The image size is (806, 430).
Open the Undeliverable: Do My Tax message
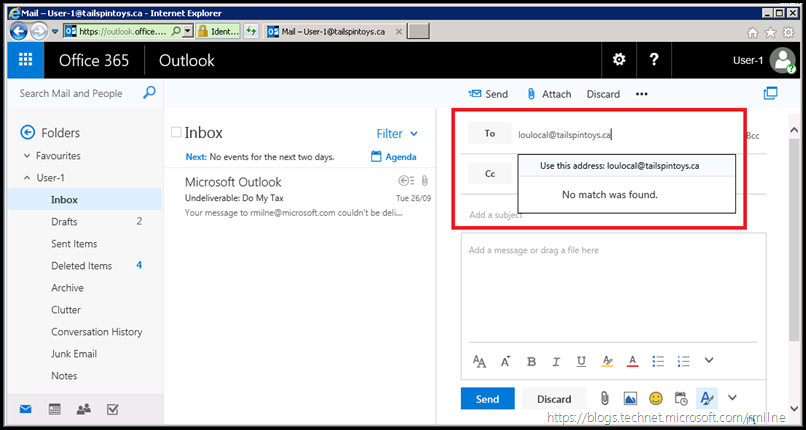coord(307,196)
